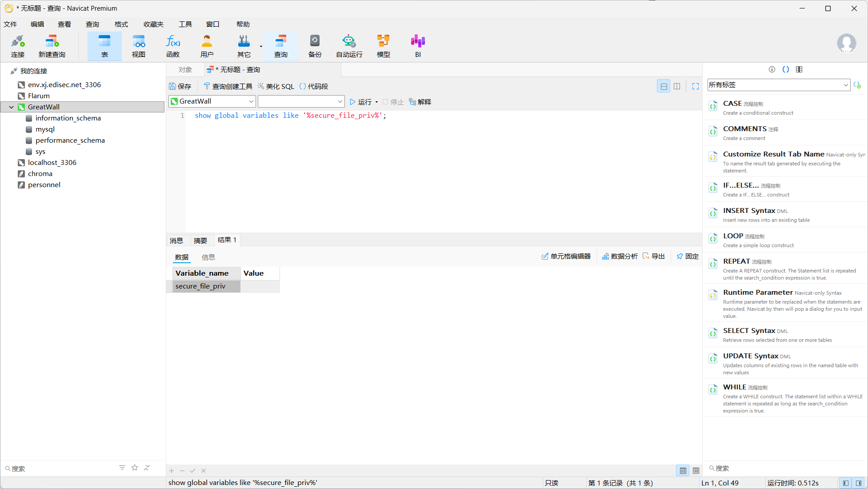Toggle right pane visibility in status bar
Viewport: 868px width, 489px height.
point(859,483)
